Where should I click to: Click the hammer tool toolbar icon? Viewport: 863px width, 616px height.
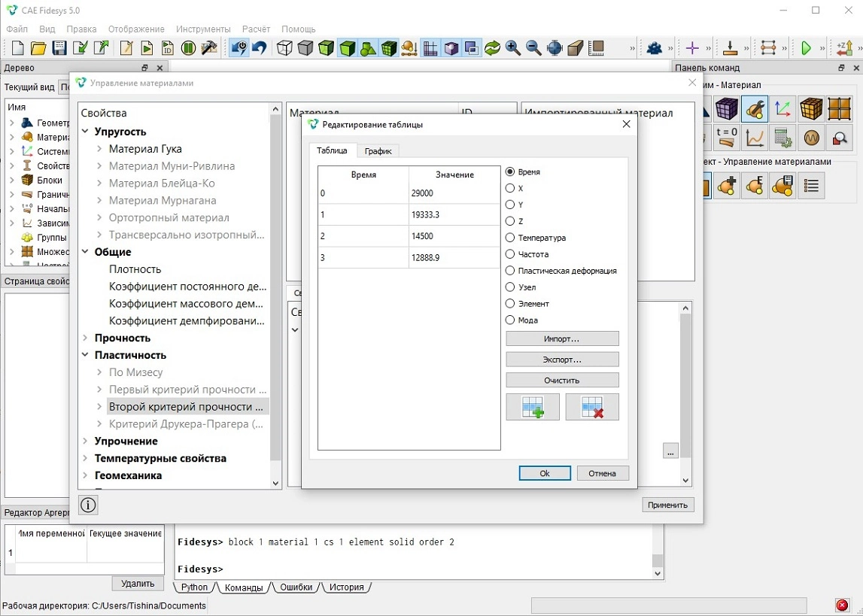tap(209, 48)
